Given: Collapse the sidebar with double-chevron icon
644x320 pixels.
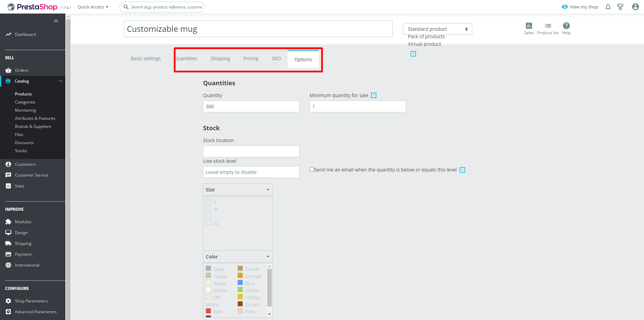Looking at the screenshot, I should 56,21.
